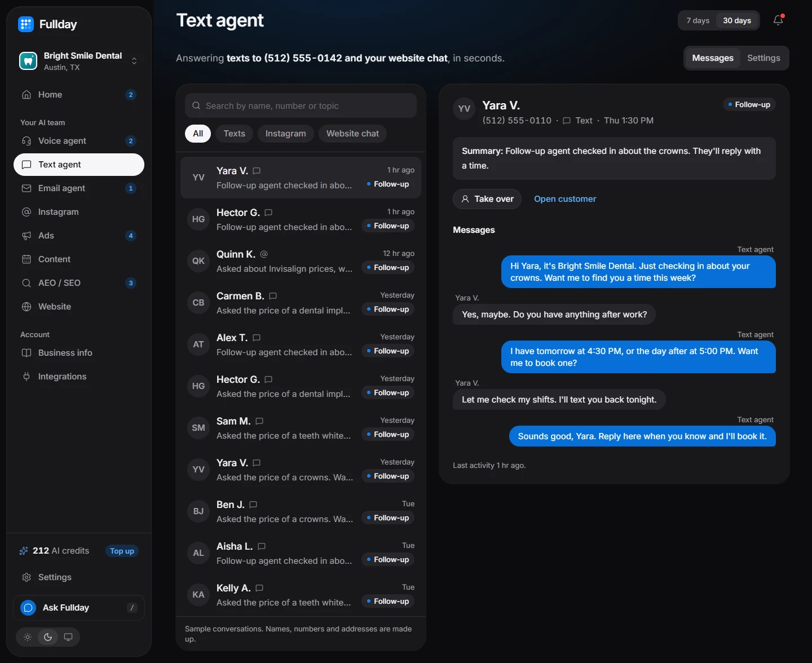Switch to the Settings tab
Viewport: 812px width, 663px height.
(764, 58)
